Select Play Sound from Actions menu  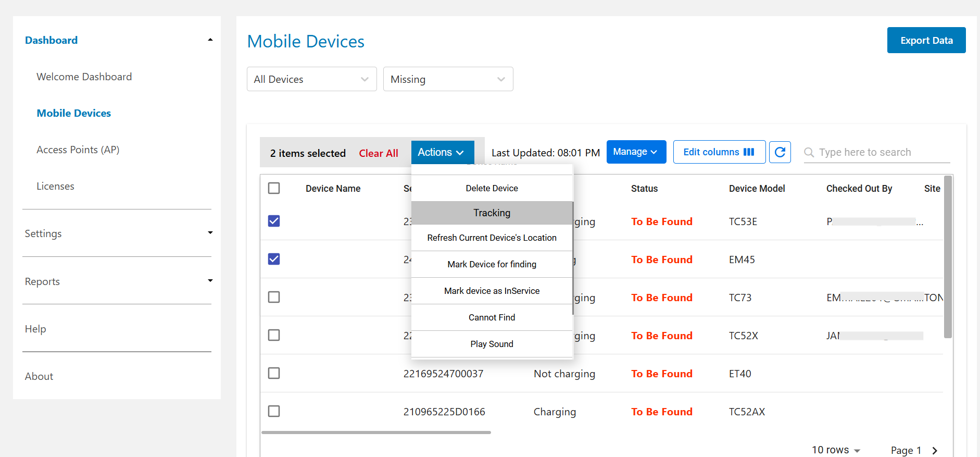pyautogui.click(x=492, y=344)
